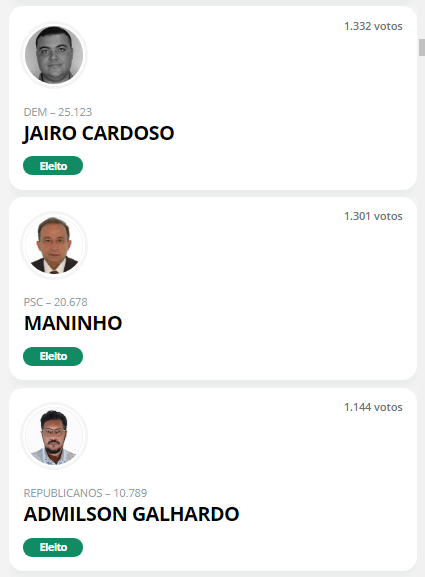Image resolution: width=425 pixels, height=577 pixels.
Task: Click Maninho's candidate photo
Action: (x=54, y=245)
